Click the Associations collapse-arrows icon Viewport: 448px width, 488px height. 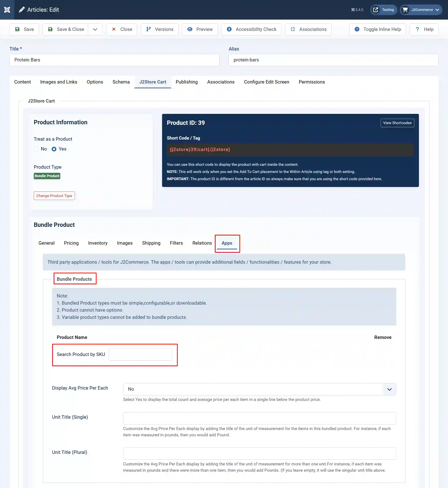coord(293,29)
